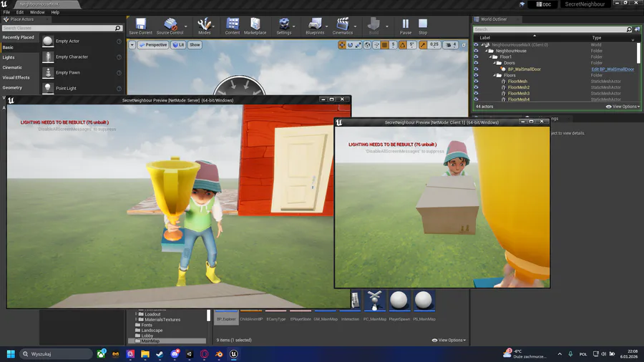Toggle visibility eye for Doors folder
Screen dimensions: 644x362
pyautogui.click(x=476, y=63)
